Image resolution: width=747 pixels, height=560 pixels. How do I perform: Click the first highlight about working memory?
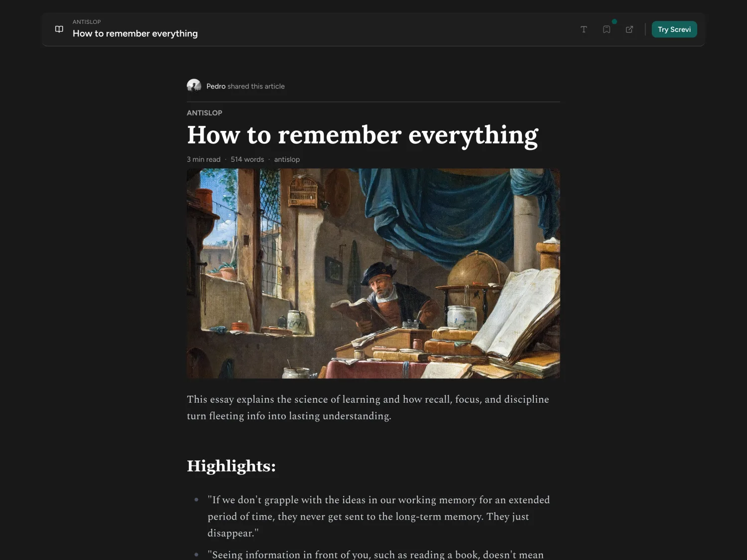tap(378, 516)
